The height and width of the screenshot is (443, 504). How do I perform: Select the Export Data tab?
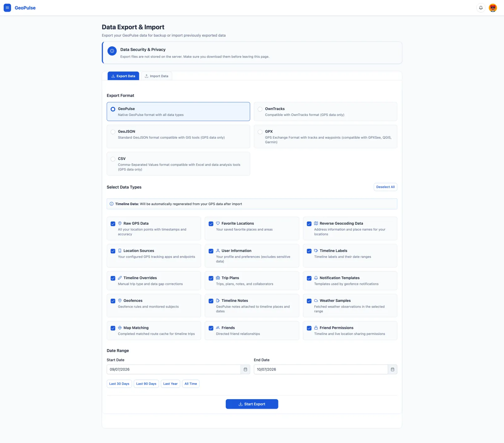pyautogui.click(x=123, y=76)
